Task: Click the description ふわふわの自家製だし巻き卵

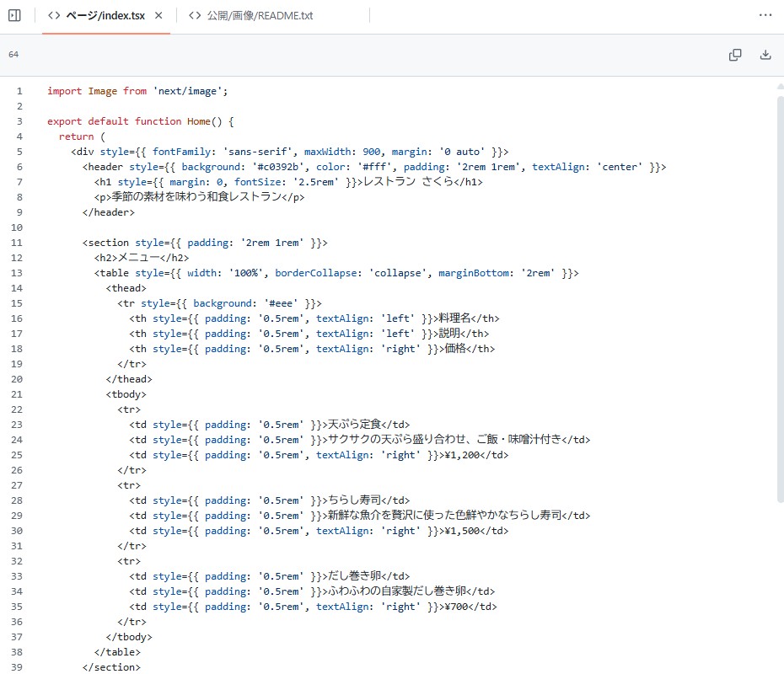Action: [x=396, y=591]
